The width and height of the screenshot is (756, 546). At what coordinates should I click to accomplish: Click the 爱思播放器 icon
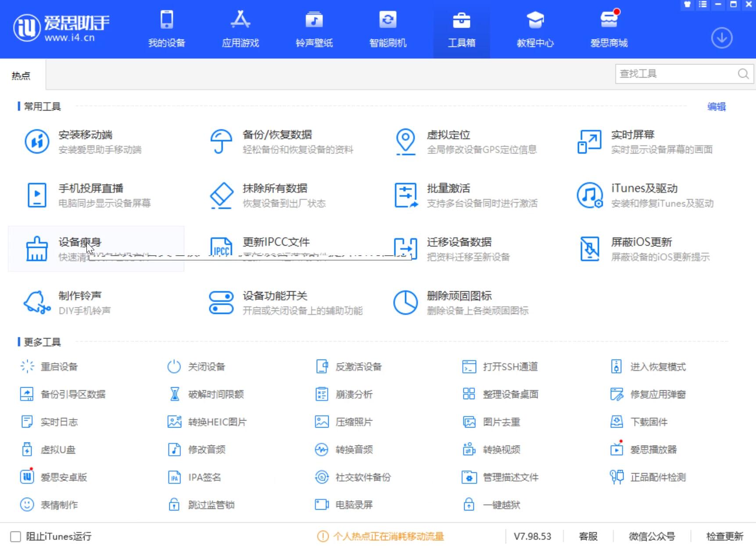coord(617,448)
